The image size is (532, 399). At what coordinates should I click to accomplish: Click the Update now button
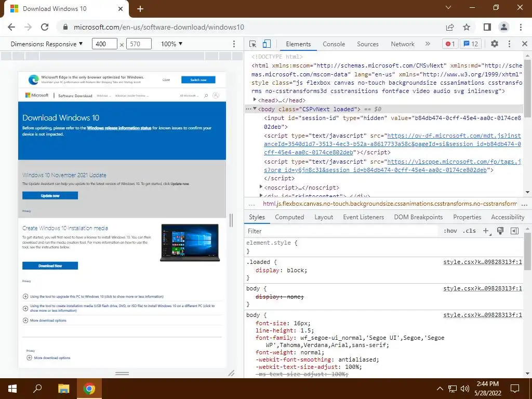click(50, 195)
